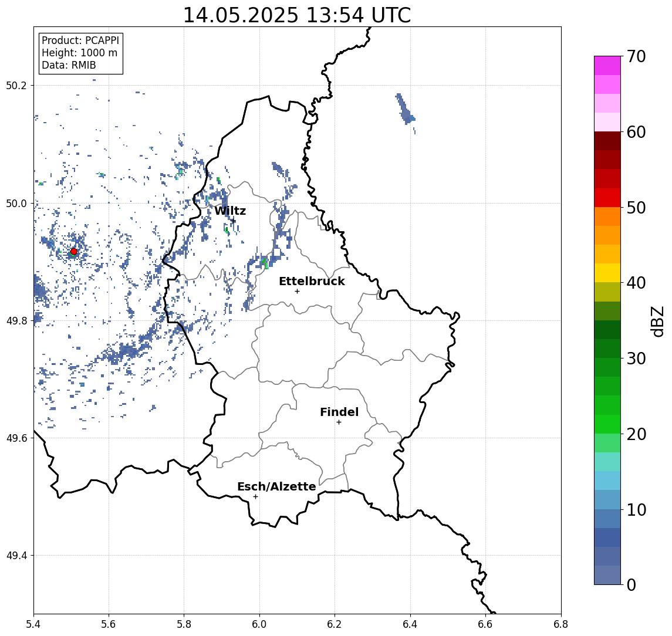
Task: Click the orange swatch just below 50 dBZ
Action: [x=607, y=216]
